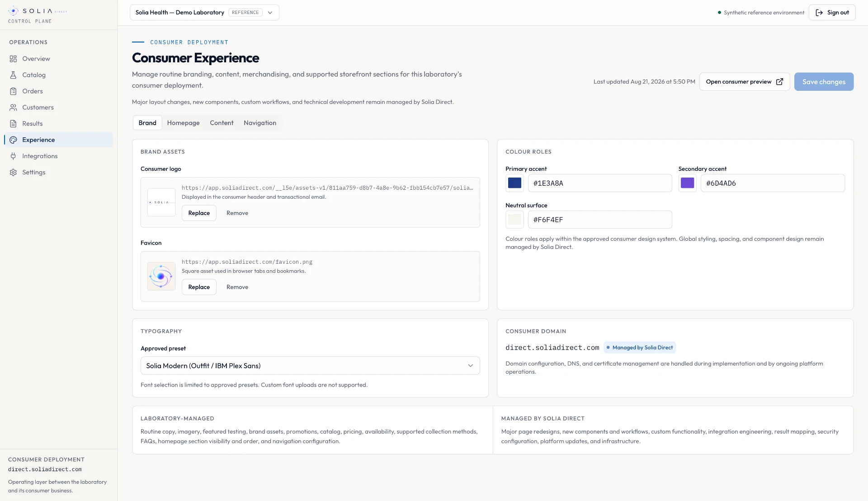Image resolution: width=868 pixels, height=501 pixels.
Task: Open the Secondary accent colour swatch
Action: click(687, 183)
